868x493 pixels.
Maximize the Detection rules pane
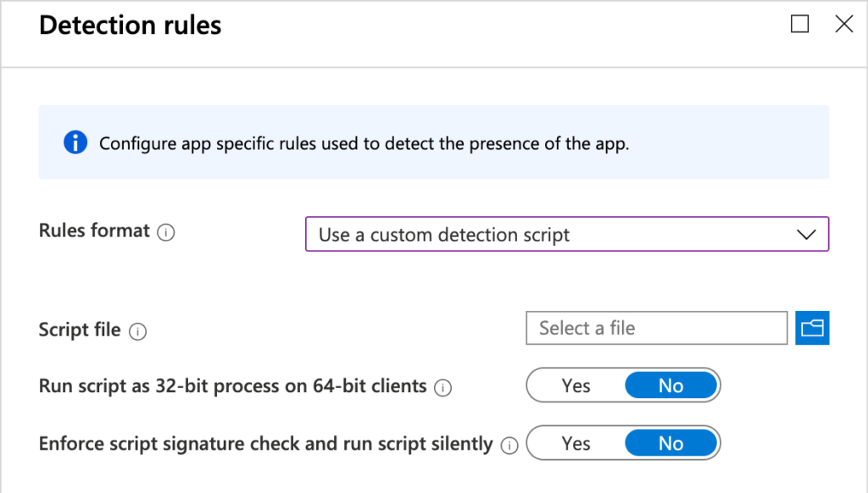point(799,24)
